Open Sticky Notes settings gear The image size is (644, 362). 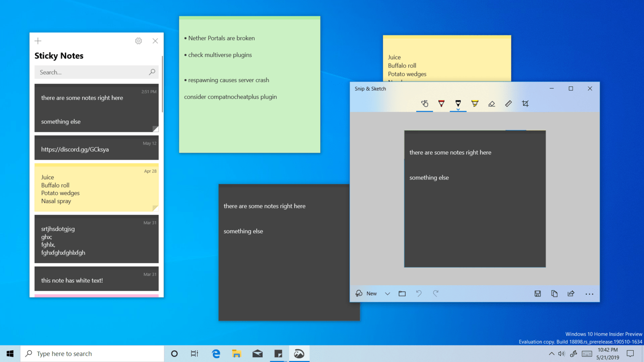pos(138,41)
